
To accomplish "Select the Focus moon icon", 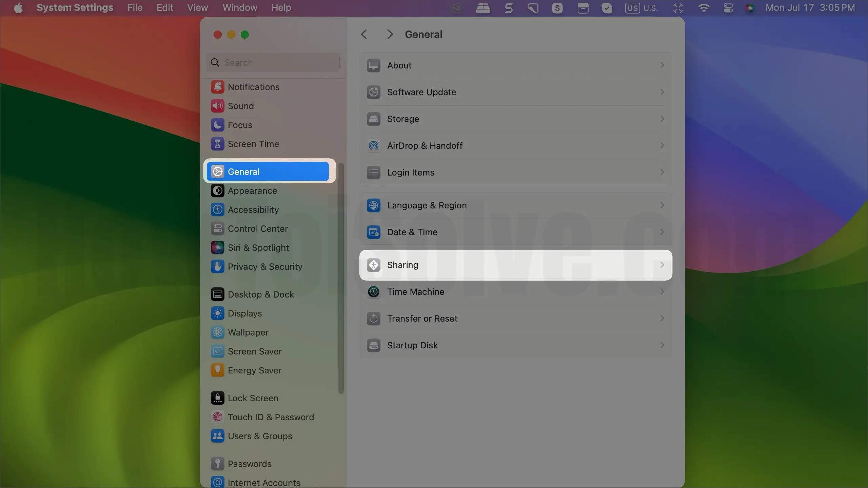I will pos(217,125).
